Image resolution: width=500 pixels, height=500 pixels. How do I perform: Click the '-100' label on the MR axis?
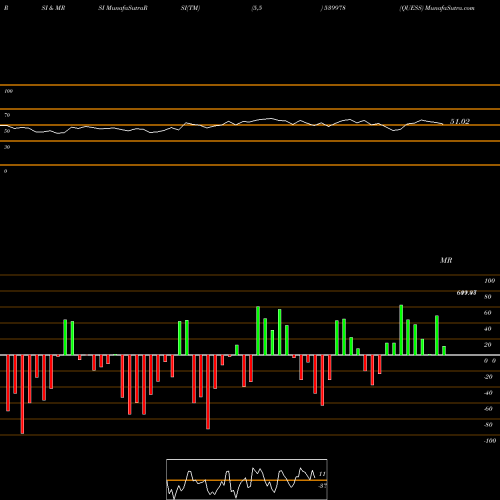point(490,441)
